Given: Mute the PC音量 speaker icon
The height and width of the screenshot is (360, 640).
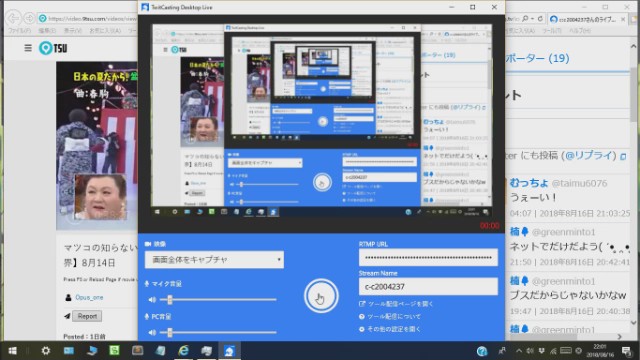Looking at the screenshot, I should click(152, 333).
